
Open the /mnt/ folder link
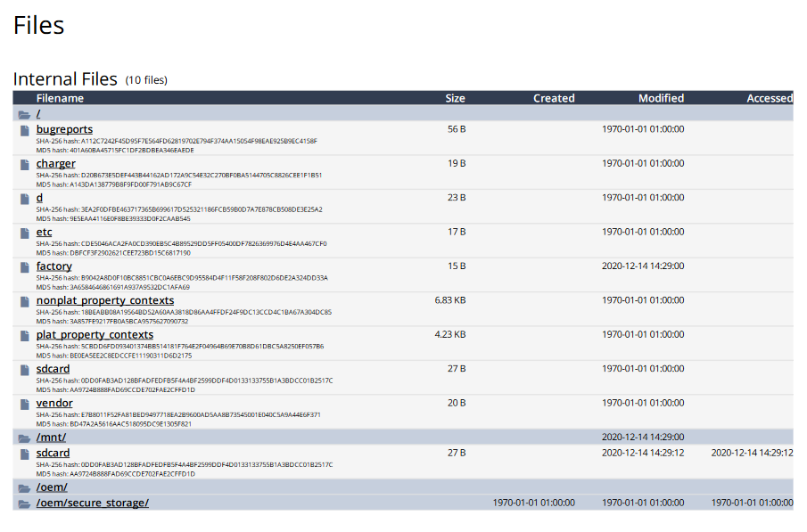point(51,438)
